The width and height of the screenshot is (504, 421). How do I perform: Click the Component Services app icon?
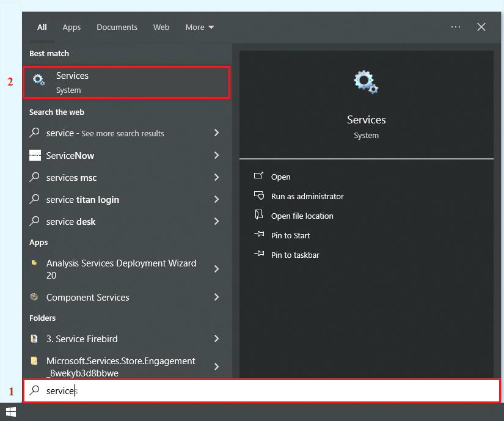click(35, 298)
